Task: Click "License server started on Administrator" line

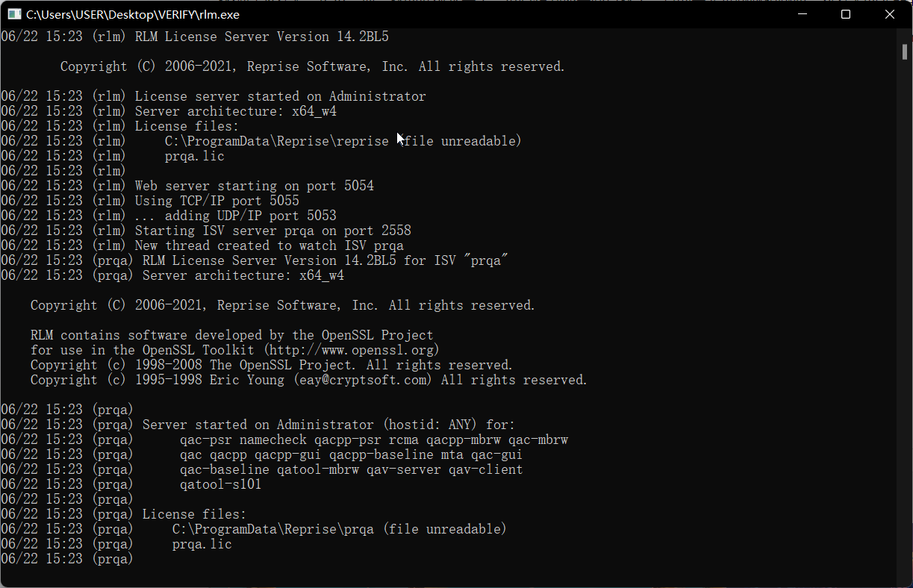Action: pyautogui.click(x=281, y=96)
